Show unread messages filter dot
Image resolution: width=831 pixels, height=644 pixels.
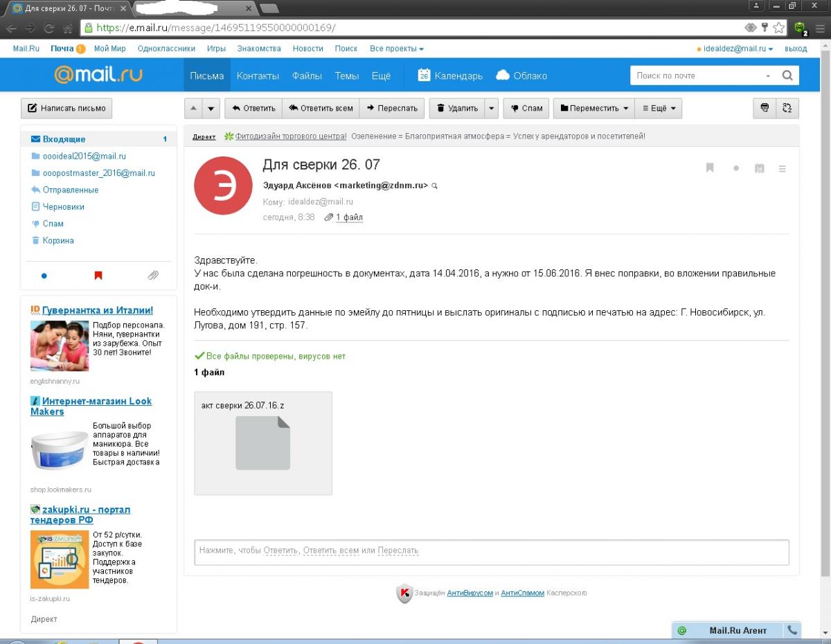tap(44, 276)
